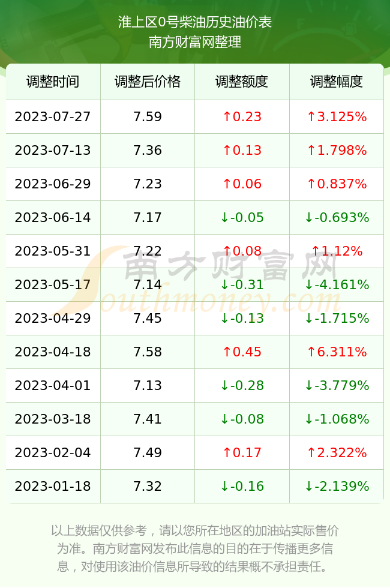
Task: Click the 调整额度 column header
Action: click(x=242, y=82)
